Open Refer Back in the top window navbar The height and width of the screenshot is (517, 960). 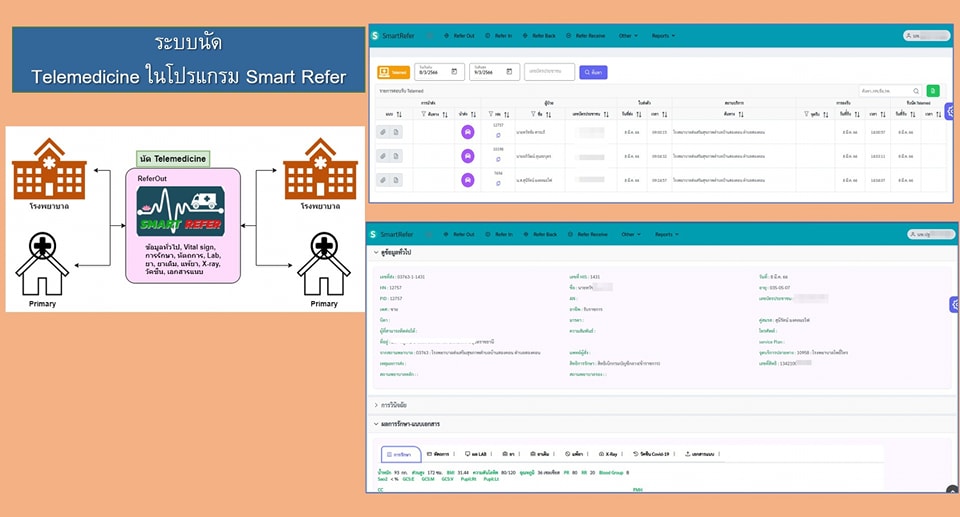(539, 36)
